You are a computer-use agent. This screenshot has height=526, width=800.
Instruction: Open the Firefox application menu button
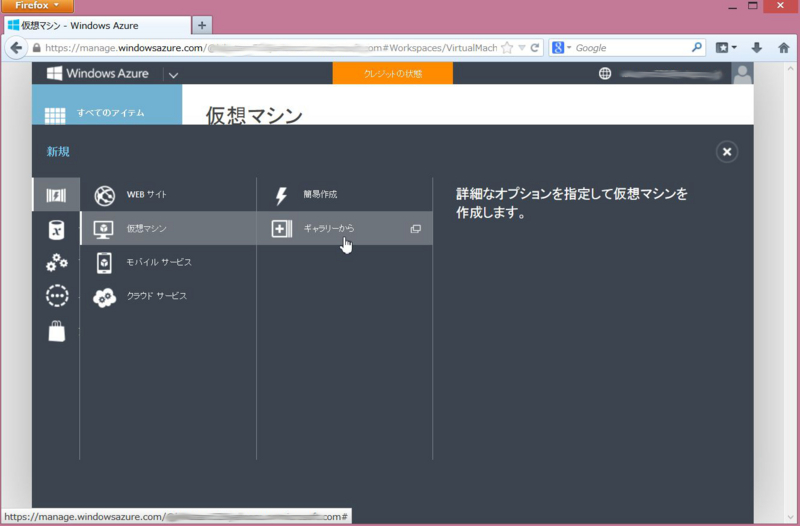click(37, 6)
